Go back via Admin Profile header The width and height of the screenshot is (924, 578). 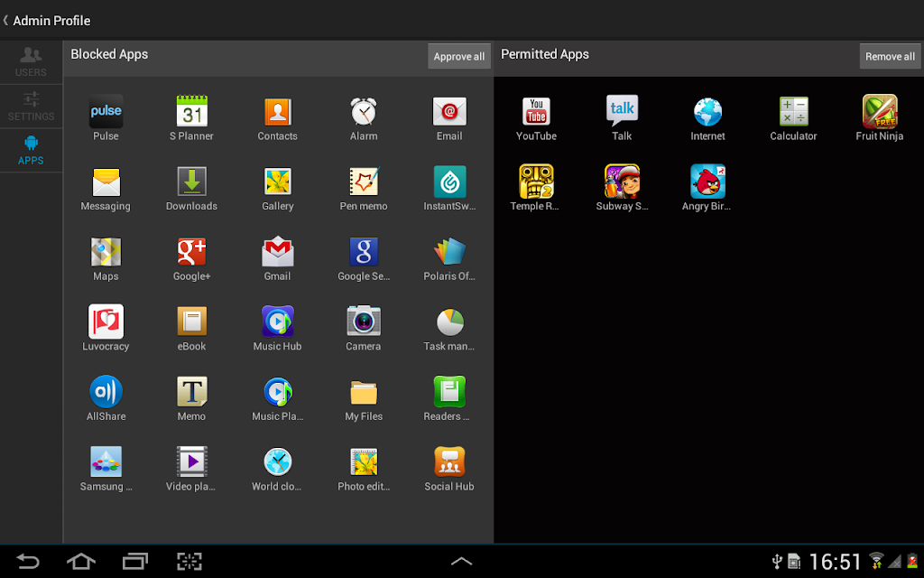(47, 21)
